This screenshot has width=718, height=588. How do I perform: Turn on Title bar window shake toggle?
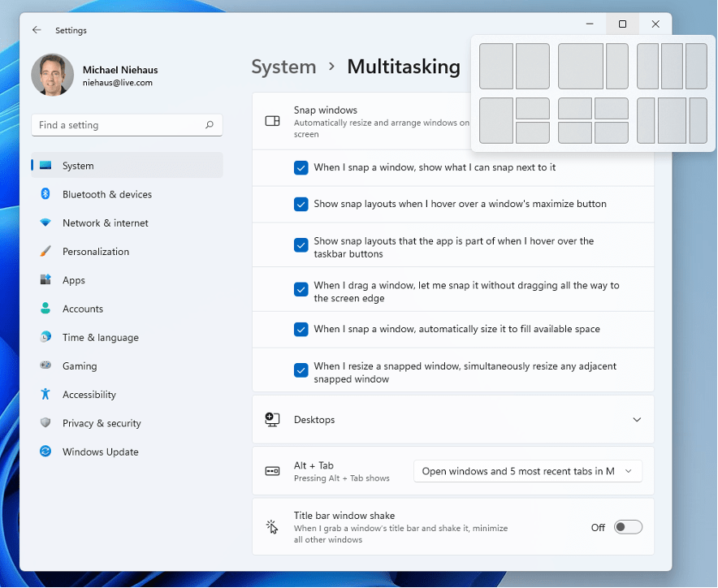tap(628, 527)
